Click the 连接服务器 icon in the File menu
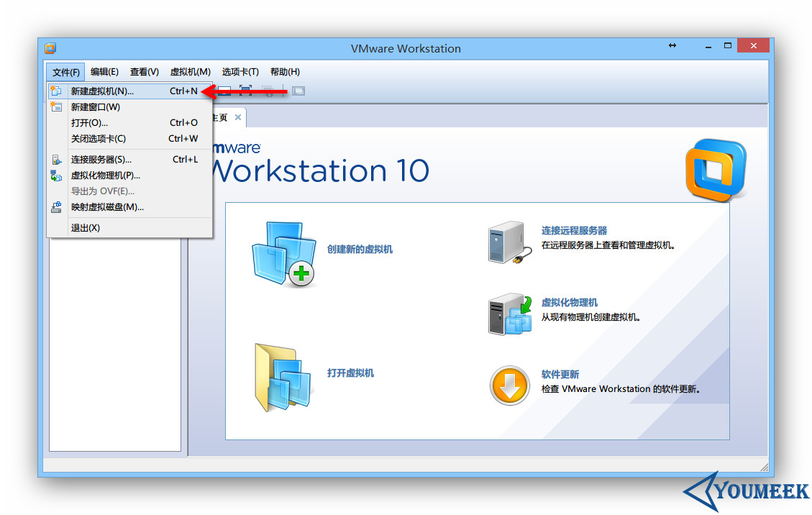This screenshot has height=515, width=812. tap(56, 159)
